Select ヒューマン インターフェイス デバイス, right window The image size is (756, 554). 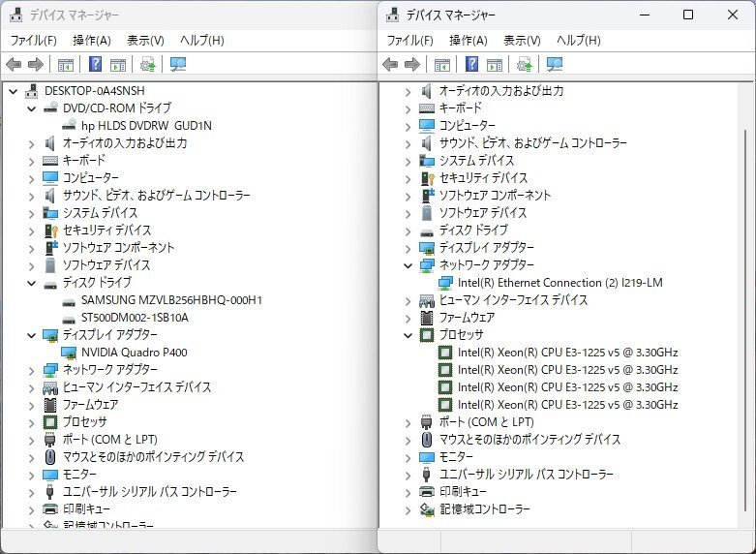513,300
